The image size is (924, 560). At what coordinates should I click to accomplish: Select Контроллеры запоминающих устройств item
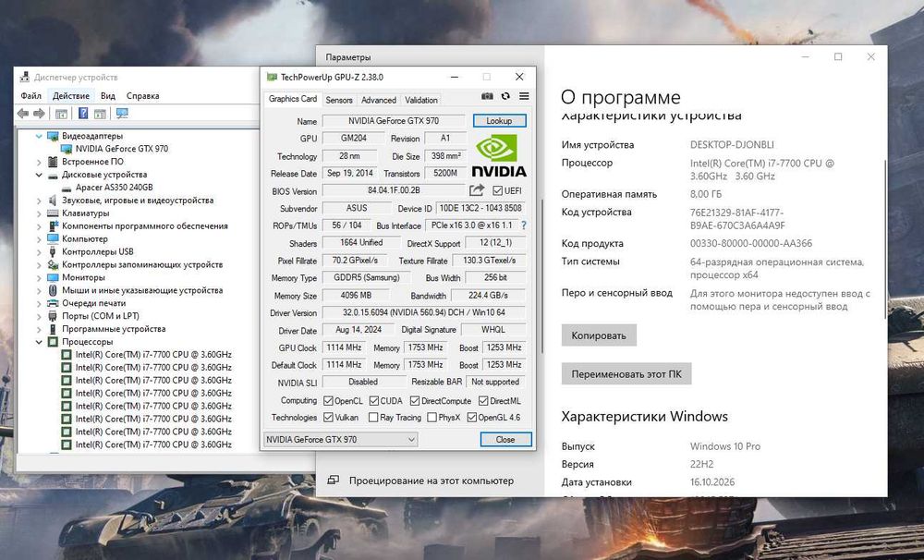pyautogui.click(x=142, y=264)
